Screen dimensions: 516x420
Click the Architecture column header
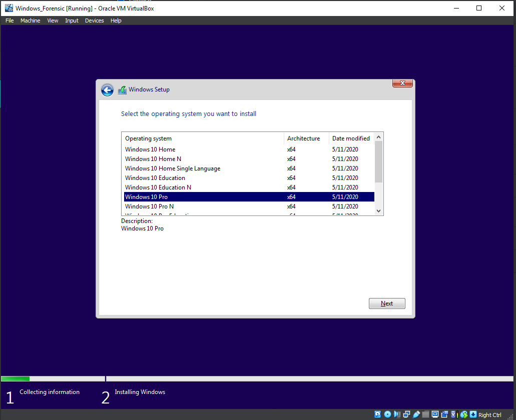[x=303, y=138]
